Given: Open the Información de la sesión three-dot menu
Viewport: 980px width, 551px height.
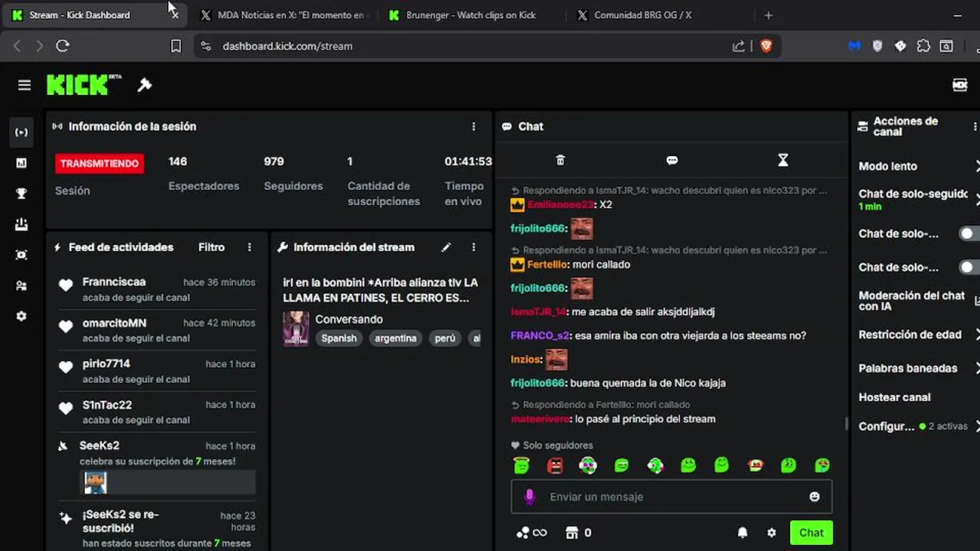Looking at the screenshot, I should 473,126.
